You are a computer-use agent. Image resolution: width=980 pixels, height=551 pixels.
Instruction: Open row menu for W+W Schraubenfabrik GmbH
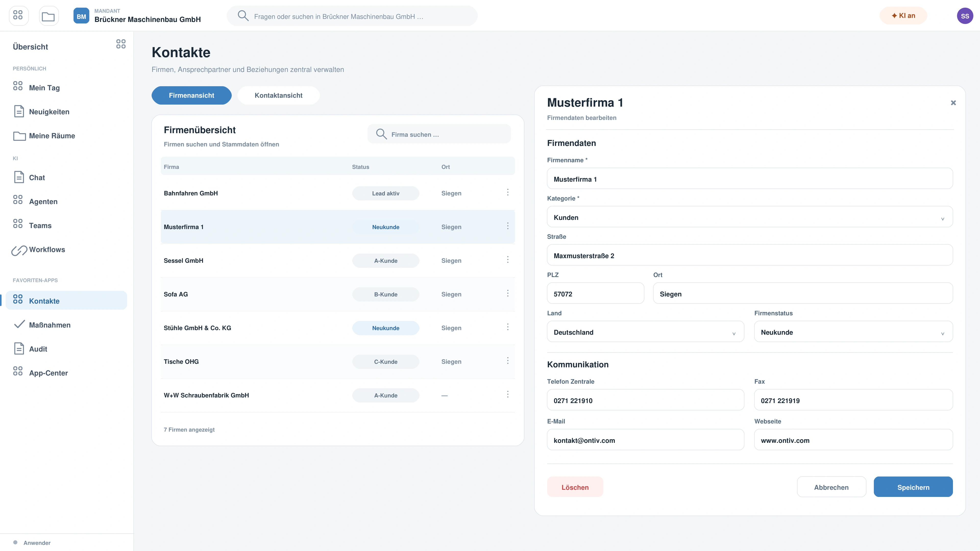(508, 394)
